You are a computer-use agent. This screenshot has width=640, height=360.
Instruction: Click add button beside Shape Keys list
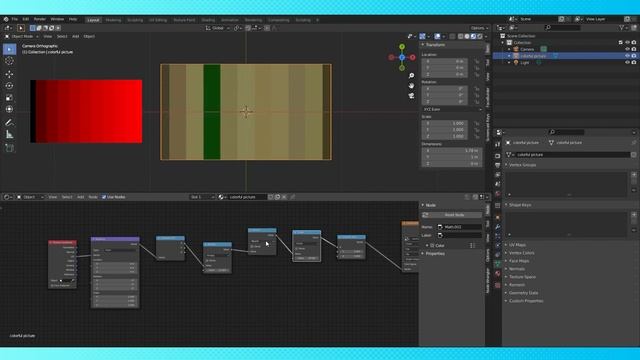click(x=634, y=215)
